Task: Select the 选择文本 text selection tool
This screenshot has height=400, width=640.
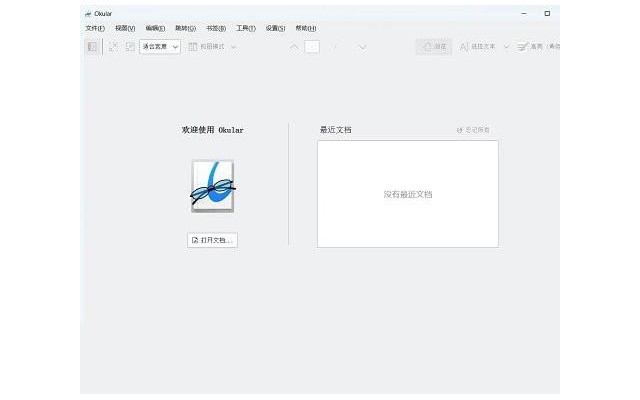Action: click(477, 47)
